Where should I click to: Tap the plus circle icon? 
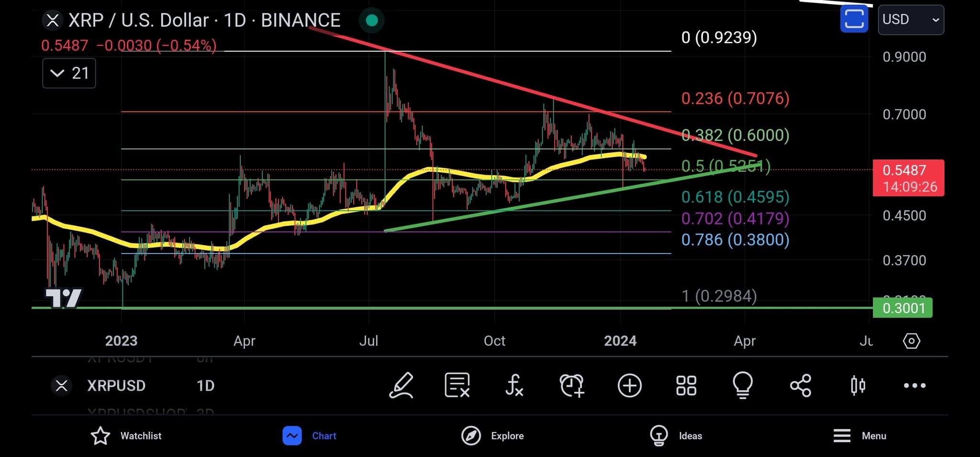629,385
